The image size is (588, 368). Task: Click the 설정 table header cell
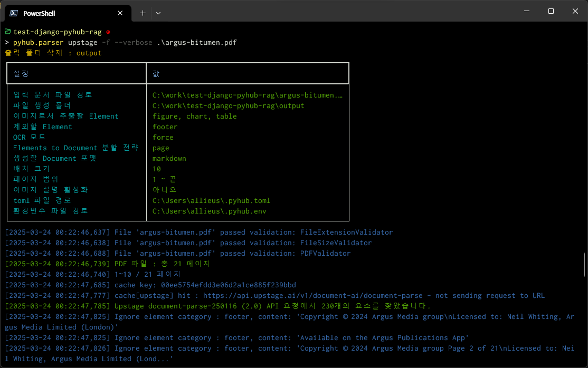point(22,73)
